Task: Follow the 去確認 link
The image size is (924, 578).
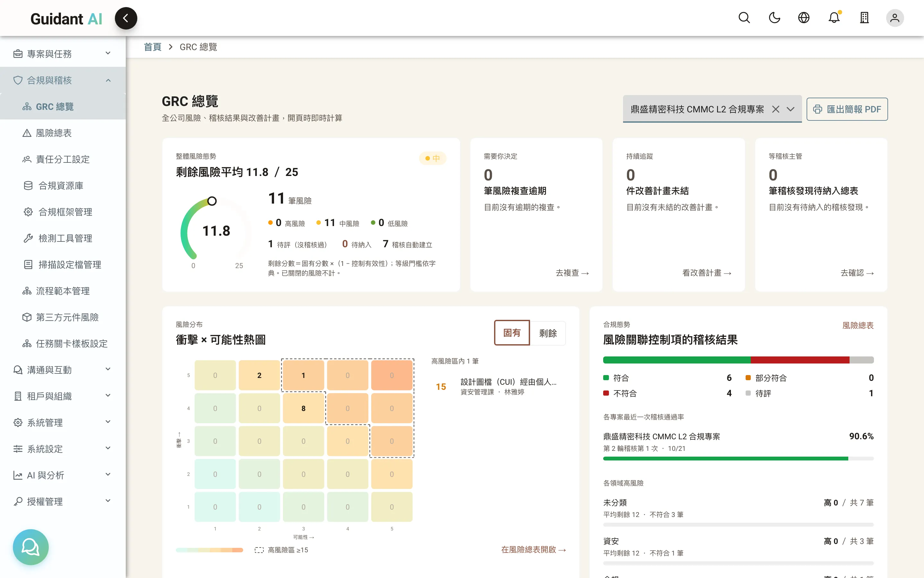Action: click(x=857, y=273)
